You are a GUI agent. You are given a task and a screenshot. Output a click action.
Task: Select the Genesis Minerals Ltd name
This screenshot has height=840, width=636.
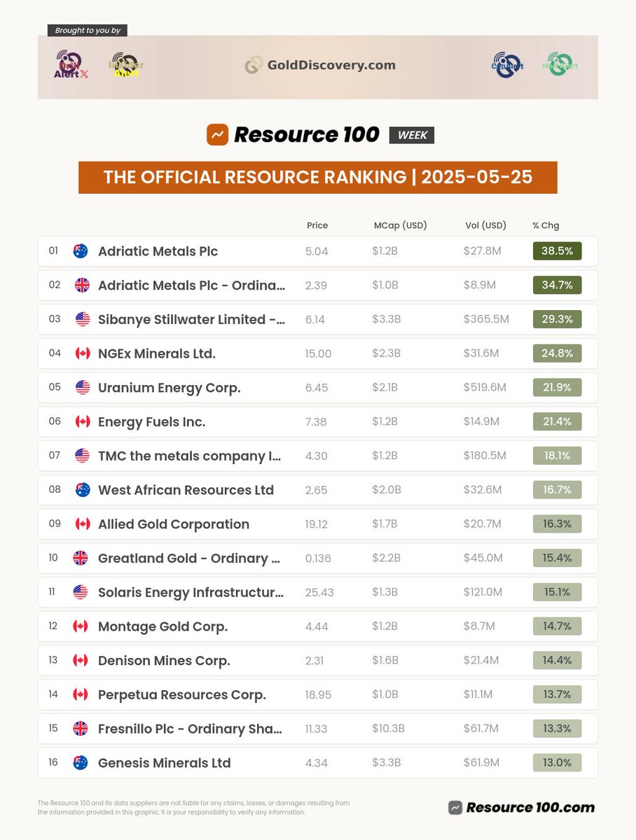165,763
